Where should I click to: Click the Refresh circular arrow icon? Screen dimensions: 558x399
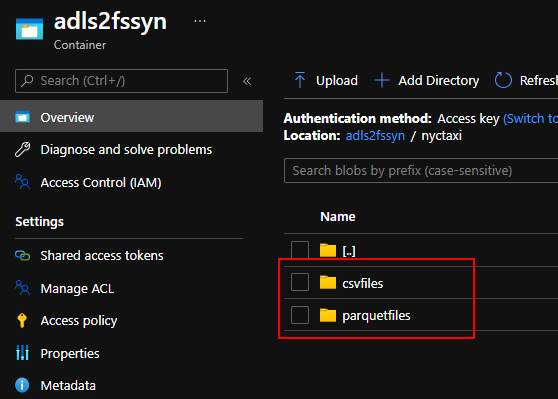click(503, 80)
